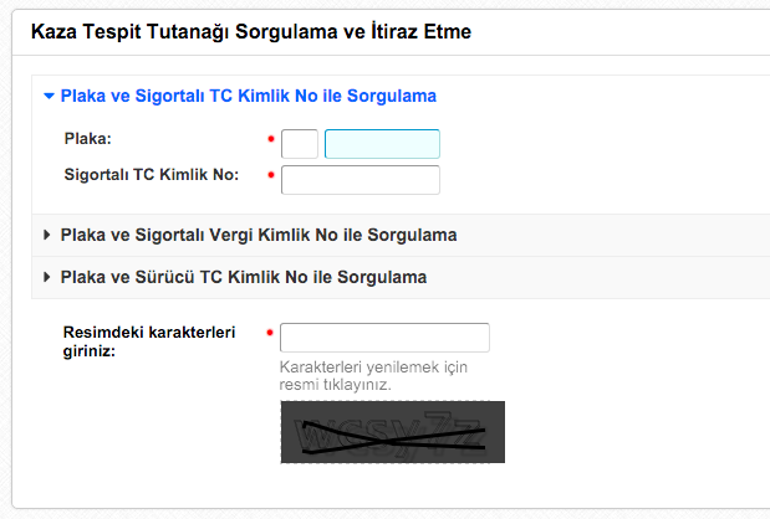
Task: Expand arrow of Sigortalı Vergi Kimlik No section
Action: click(x=47, y=235)
